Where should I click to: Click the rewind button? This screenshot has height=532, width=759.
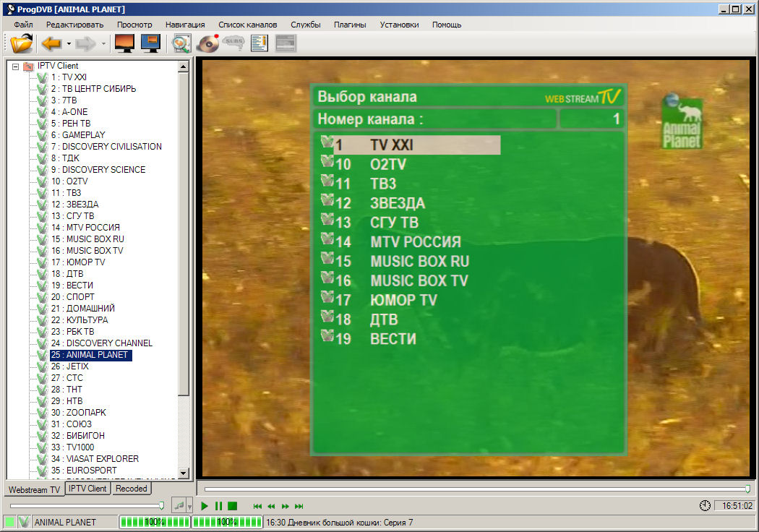pyautogui.click(x=271, y=507)
